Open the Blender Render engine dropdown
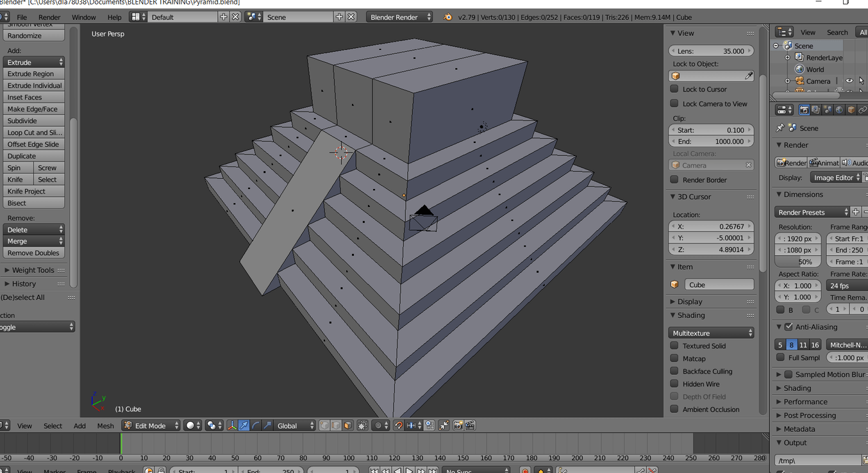Viewport: 868px width, 473px height. (400, 17)
